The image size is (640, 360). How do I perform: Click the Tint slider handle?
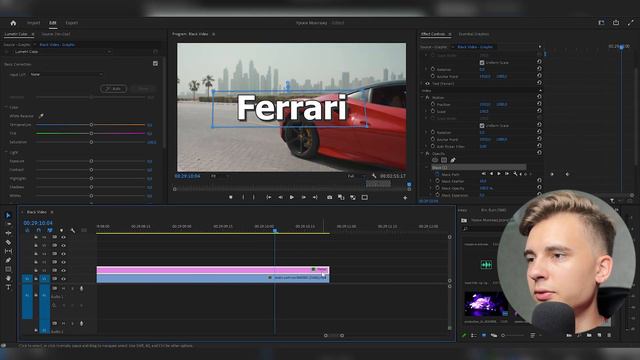coord(91,133)
